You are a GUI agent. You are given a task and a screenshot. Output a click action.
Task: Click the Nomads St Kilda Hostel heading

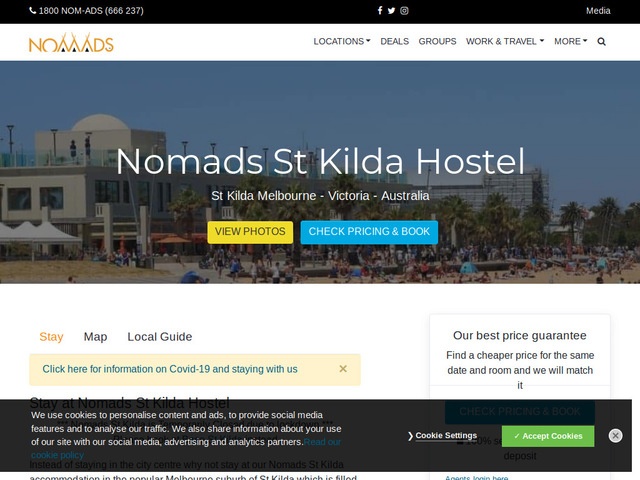point(320,162)
